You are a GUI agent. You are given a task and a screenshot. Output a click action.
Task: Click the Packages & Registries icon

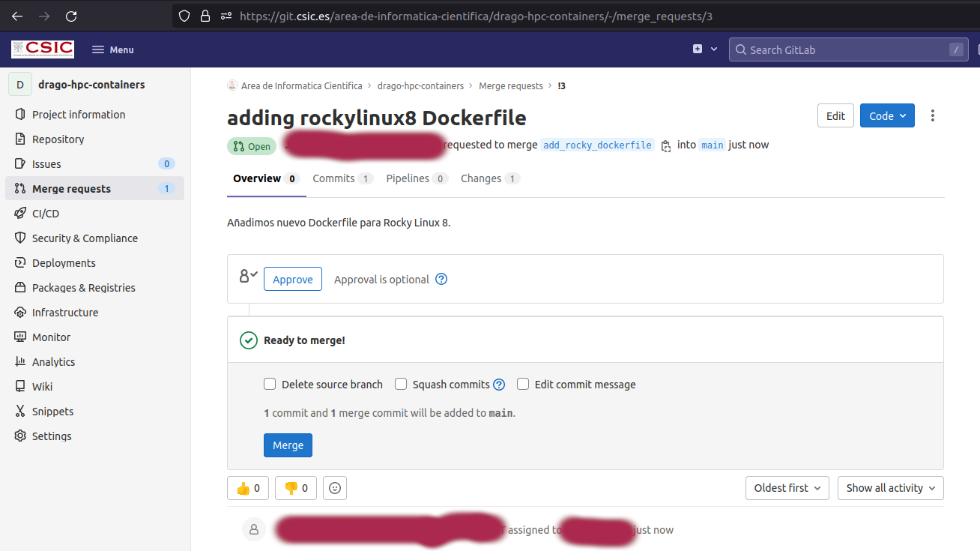click(x=20, y=288)
